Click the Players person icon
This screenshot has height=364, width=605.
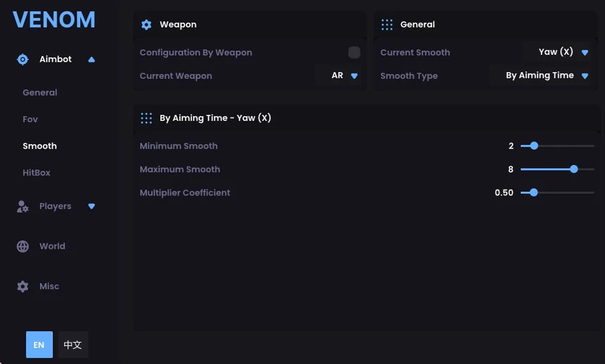coord(23,206)
